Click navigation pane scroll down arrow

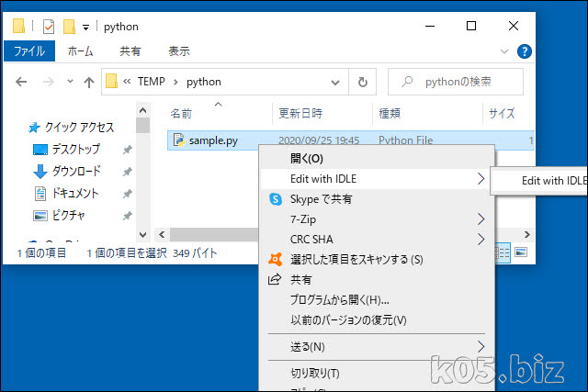click(143, 235)
